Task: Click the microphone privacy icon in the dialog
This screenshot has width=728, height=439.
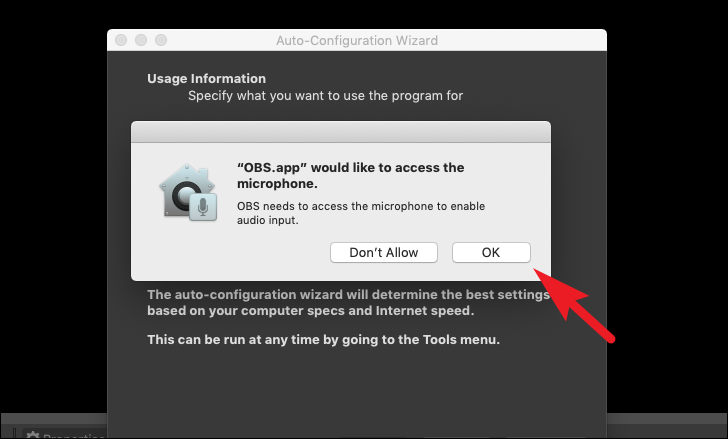Action: pyautogui.click(x=188, y=192)
